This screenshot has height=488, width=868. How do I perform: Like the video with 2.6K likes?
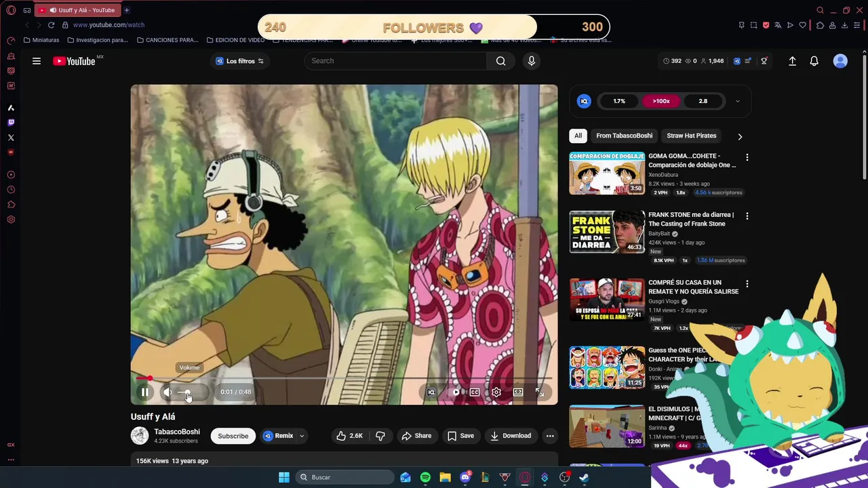tap(350, 436)
